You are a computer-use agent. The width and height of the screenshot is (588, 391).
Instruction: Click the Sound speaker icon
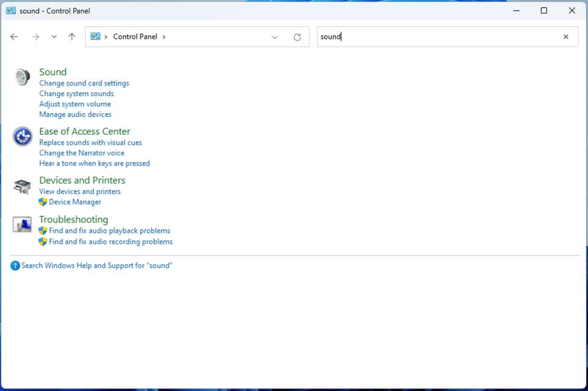pyautogui.click(x=22, y=77)
